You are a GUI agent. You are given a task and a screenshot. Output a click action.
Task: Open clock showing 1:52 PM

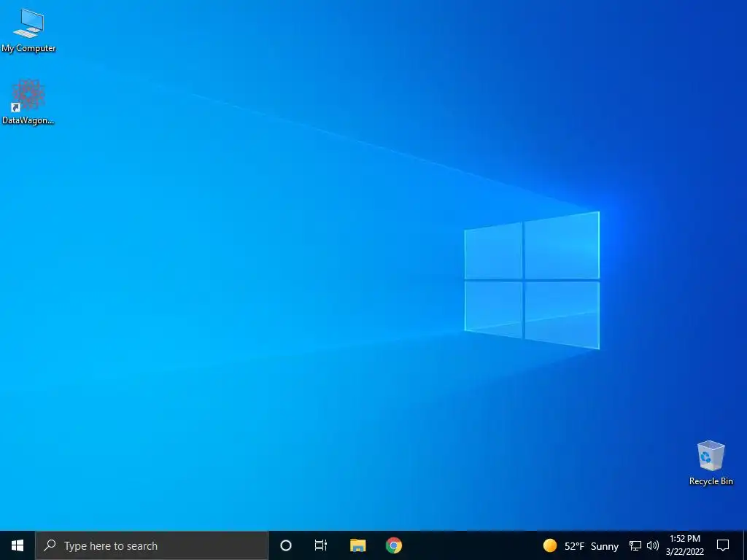(x=685, y=545)
